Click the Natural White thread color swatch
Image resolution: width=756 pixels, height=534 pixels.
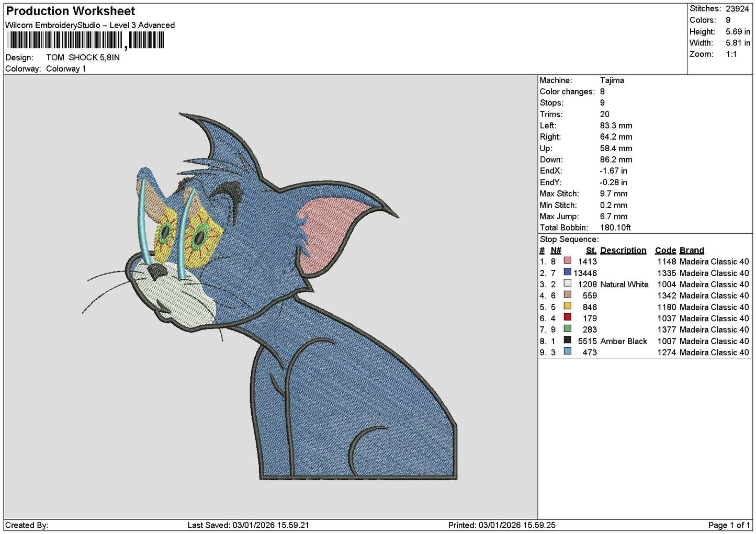point(567,283)
